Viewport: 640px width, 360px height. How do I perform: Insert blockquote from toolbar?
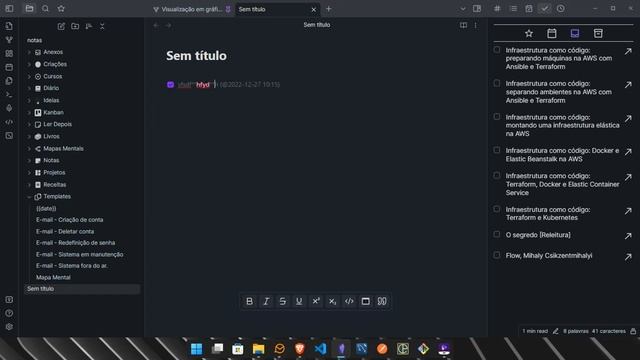[x=382, y=301]
